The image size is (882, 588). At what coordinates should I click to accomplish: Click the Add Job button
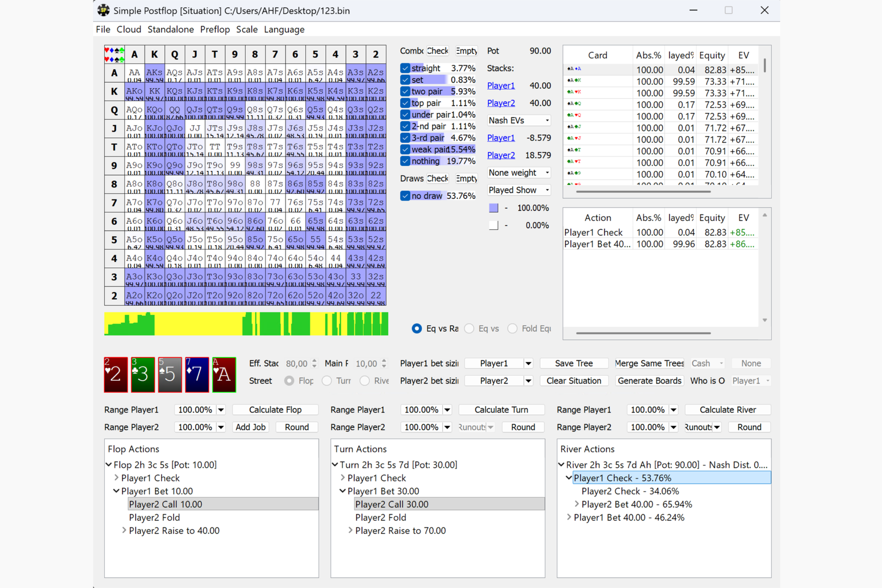pos(251,427)
